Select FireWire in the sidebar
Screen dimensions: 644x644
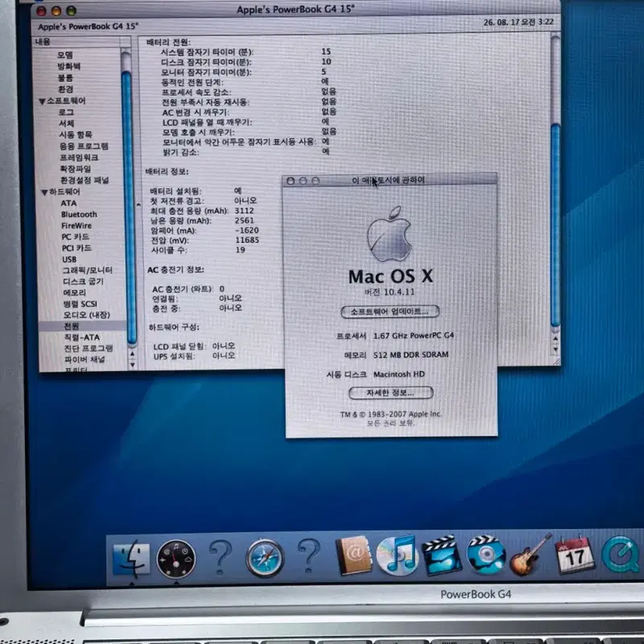[76, 226]
